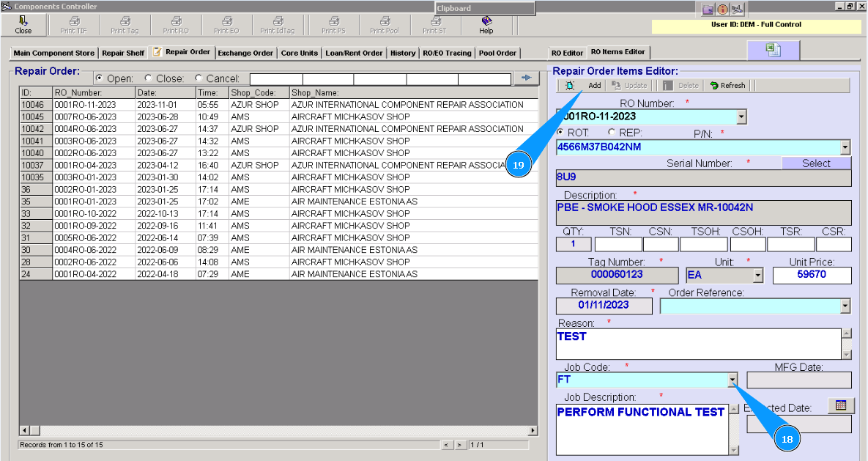Click the Add item toolbar icon

point(570,85)
